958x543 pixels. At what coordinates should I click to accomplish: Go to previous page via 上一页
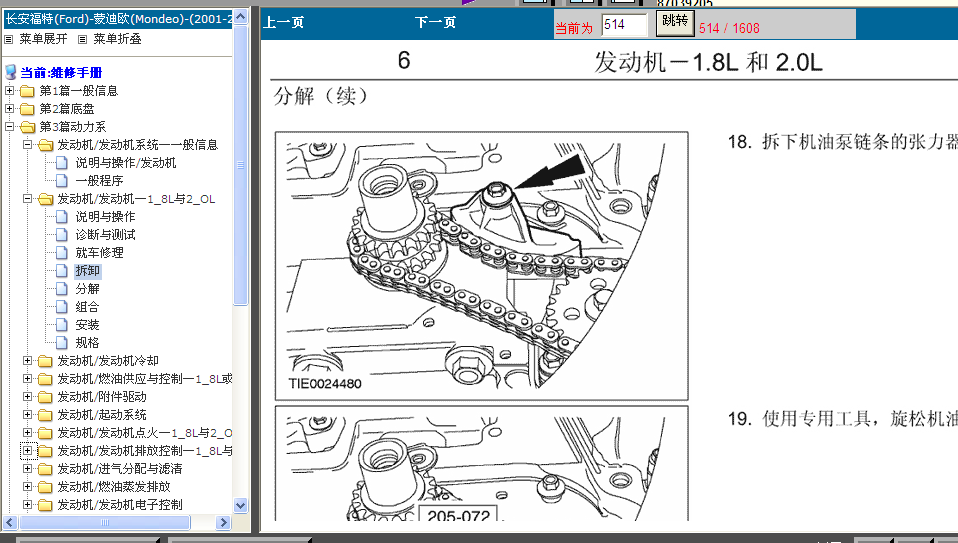point(283,23)
